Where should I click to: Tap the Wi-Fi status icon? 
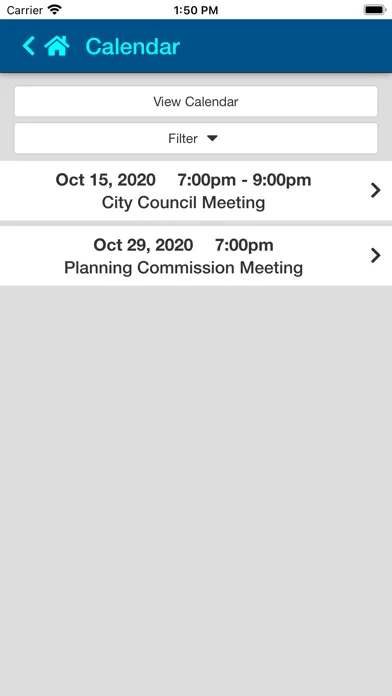[x=55, y=10]
